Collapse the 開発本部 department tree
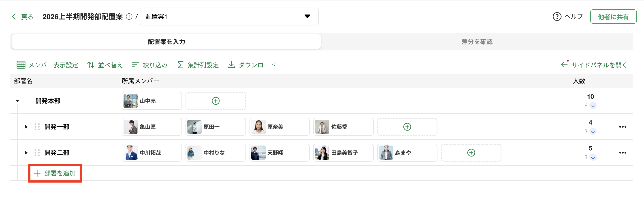Image resolution: width=644 pixels, height=204 pixels. [x=17, y=101]
